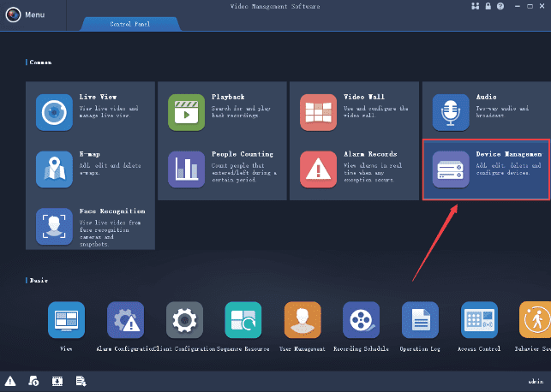Viewport: 551px width, 392px height.
Task: Select the Control Panel tab
Action: pyautogui.click(x=128, y=25)
